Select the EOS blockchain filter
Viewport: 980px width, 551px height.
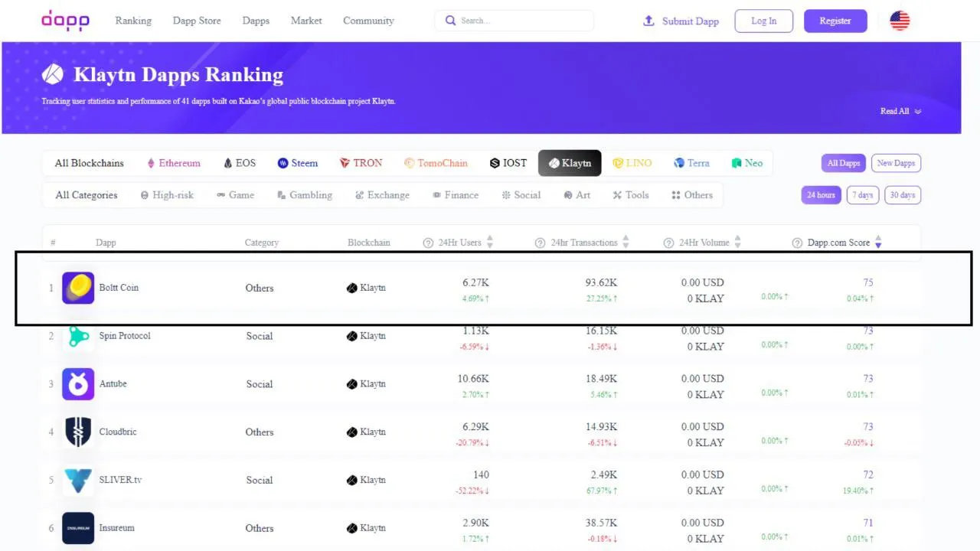click(239, 163)
